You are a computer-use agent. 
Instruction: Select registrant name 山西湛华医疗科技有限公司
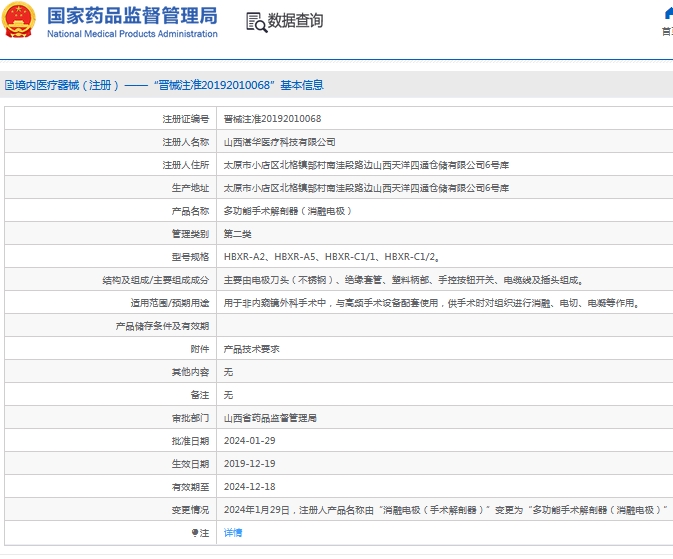point(279,142)
